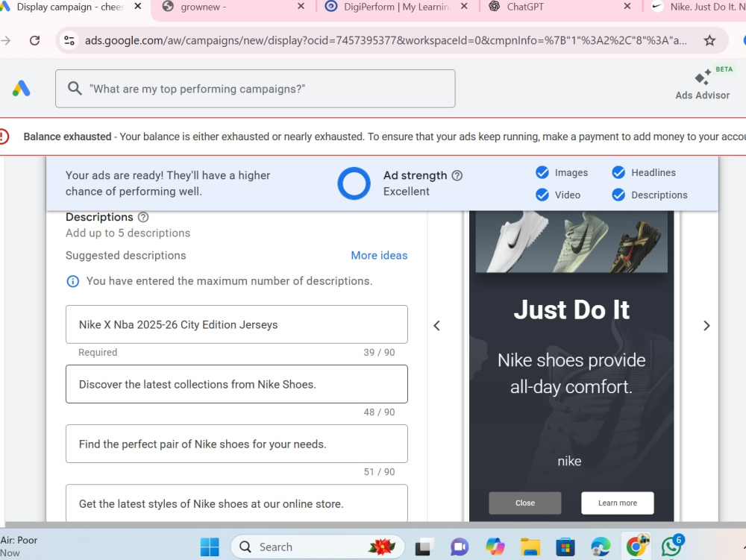Click the Add up to 5 descriptions text
The image size is (746, 560).
click(x=128, y=233)
